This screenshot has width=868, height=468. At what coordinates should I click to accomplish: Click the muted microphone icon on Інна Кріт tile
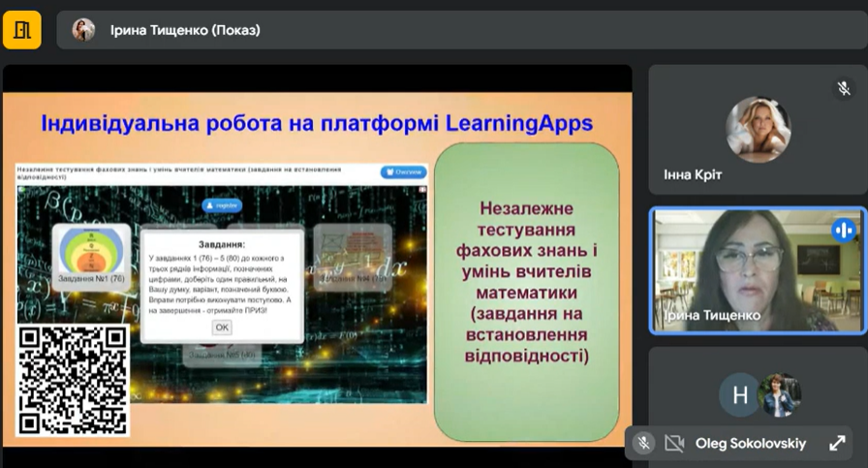(x=844, y=88)
